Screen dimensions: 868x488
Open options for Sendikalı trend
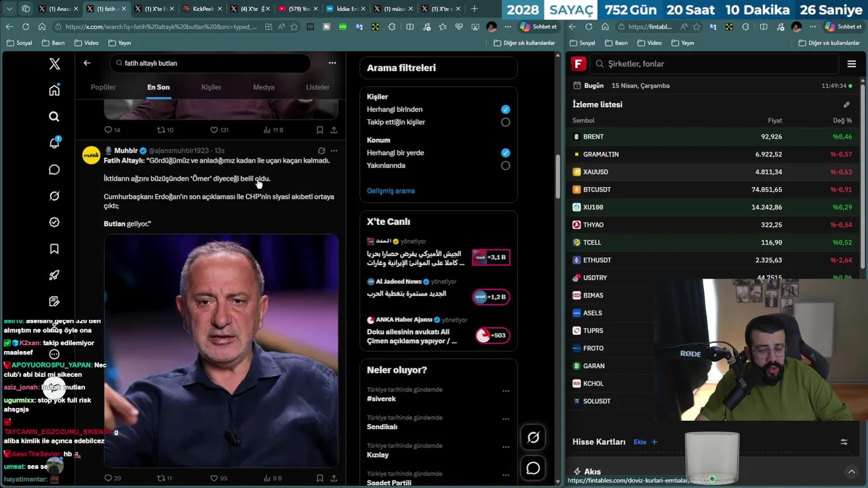pos(505,419)
